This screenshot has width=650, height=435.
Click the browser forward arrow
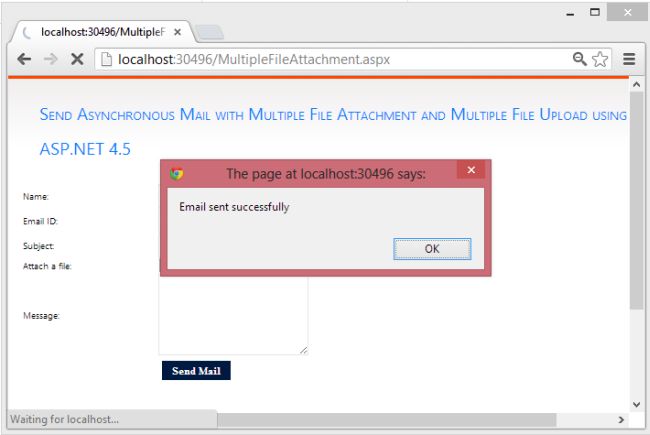pos(51,59)
